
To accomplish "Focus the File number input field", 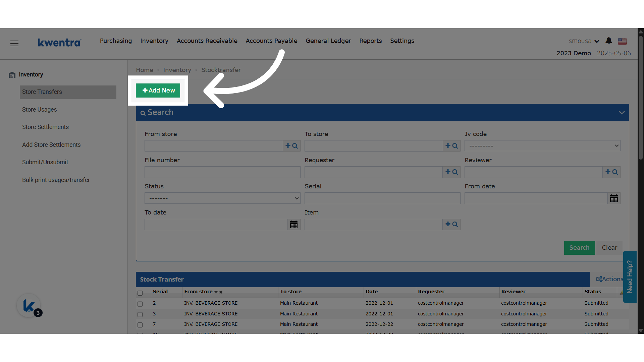I will 222,172.
